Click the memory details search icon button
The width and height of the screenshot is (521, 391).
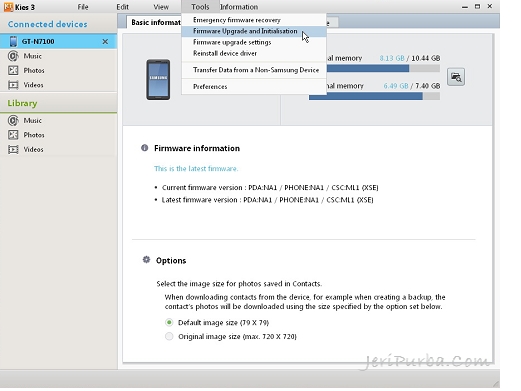456,77
